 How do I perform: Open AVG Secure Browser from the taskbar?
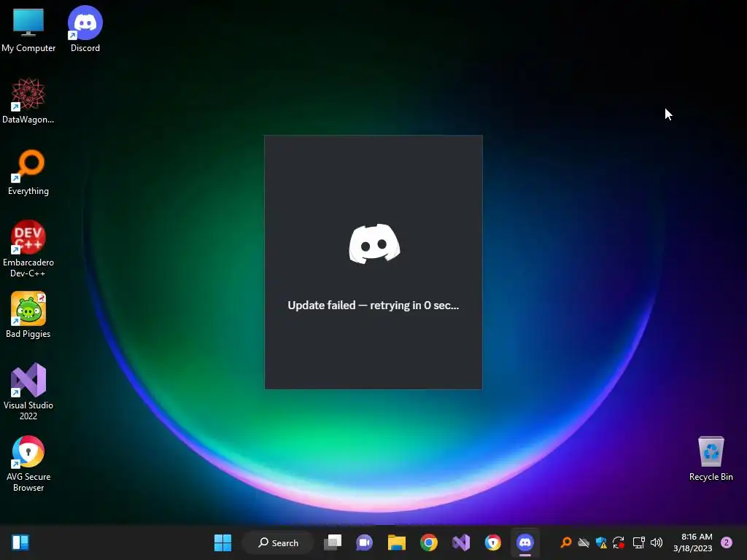(x=492, y=542)
